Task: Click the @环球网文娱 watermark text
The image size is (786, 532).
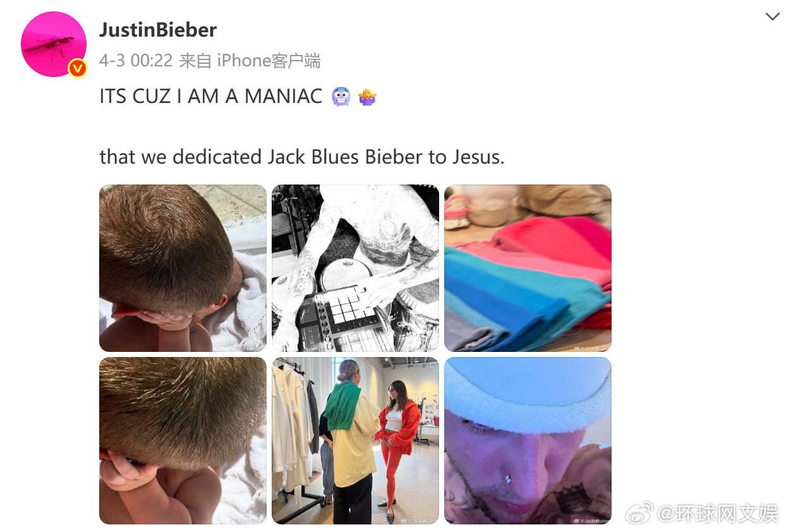Action: click(x=717, y=513)
